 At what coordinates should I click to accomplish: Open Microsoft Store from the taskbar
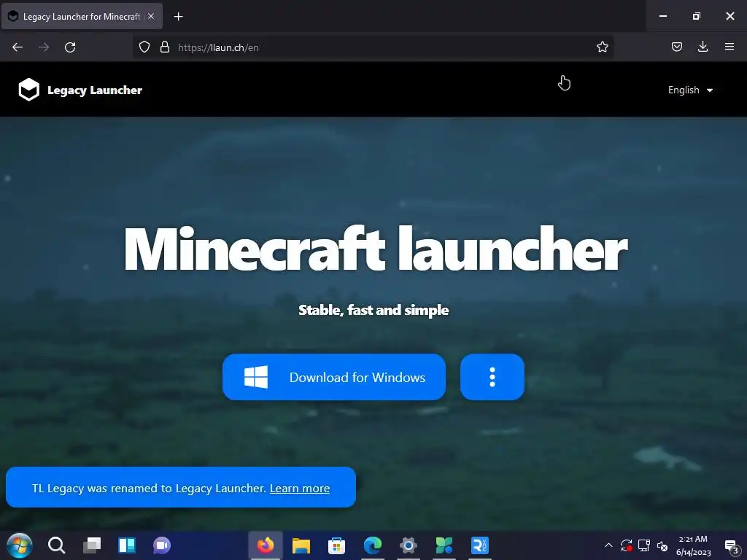pyautogui.click(x=336, y=545)
